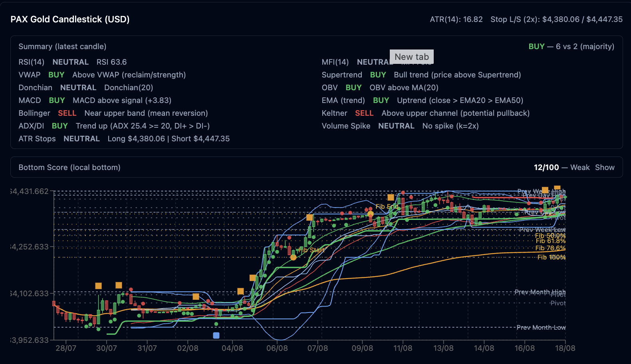Click the Prev Month Low level label

[x=541, y=327]
